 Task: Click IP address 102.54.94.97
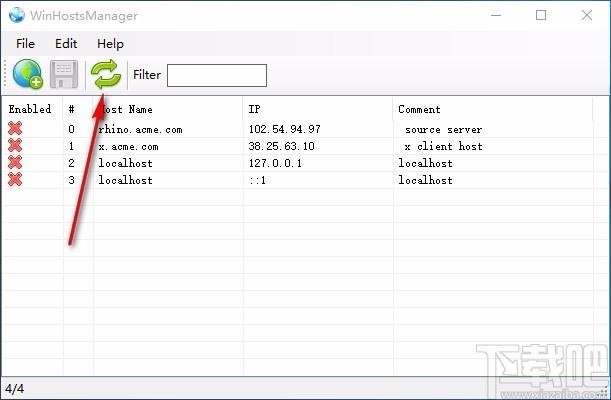click(x=284, y=129)
